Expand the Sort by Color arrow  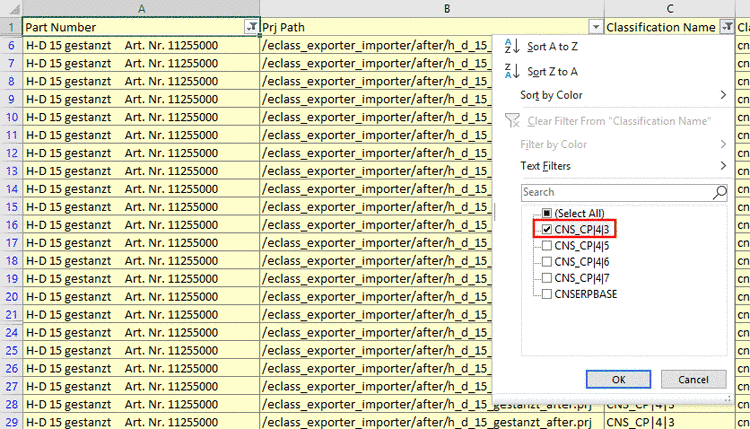[723, 95]
